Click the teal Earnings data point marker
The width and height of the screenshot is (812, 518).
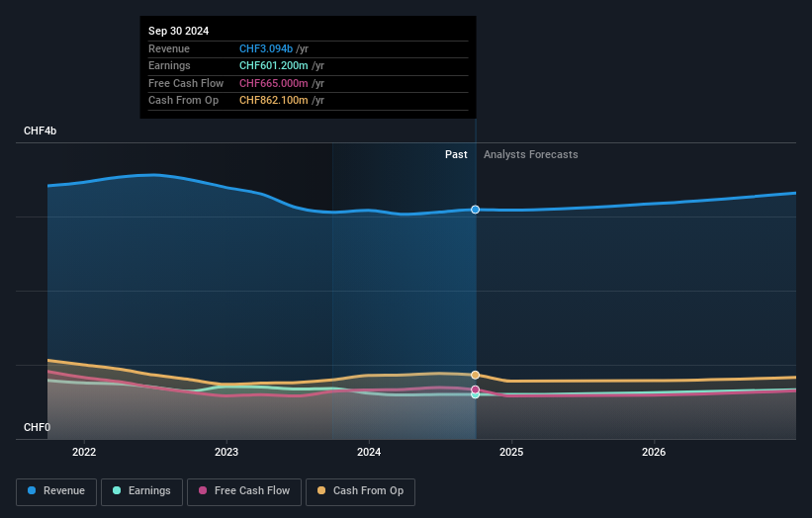[x=475, y=394]
